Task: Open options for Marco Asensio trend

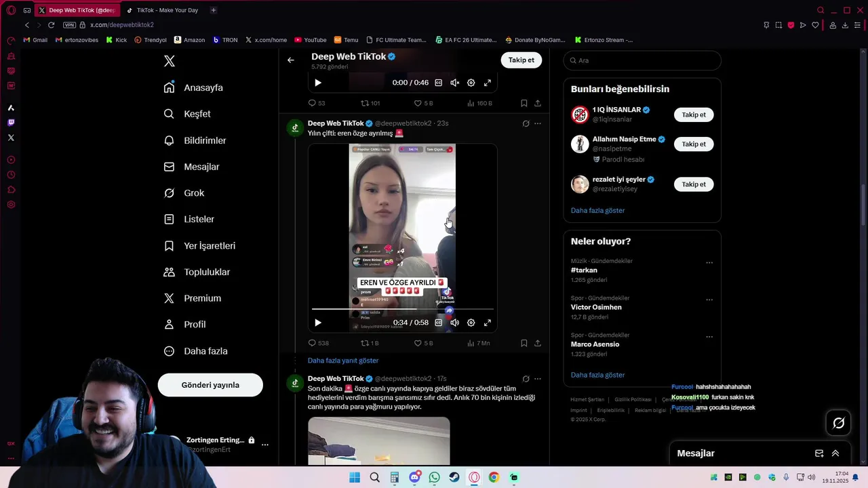Action: (x=709, y=337)
